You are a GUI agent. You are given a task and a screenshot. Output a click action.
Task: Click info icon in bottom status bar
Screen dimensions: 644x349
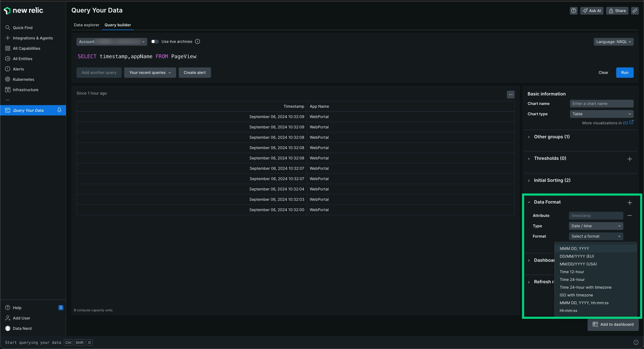[636, 343]
